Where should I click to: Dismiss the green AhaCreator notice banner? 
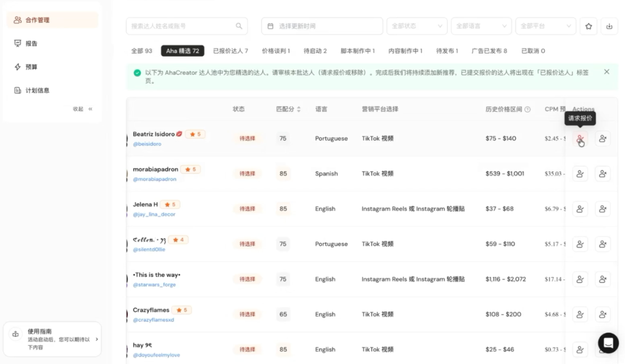(x=606, y=72)
